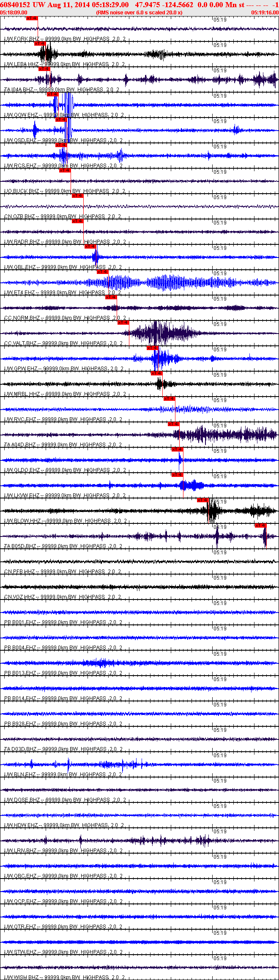Select the end time 05:19:16.00 label
Viewport: 279px width, 980px height.
265,13
